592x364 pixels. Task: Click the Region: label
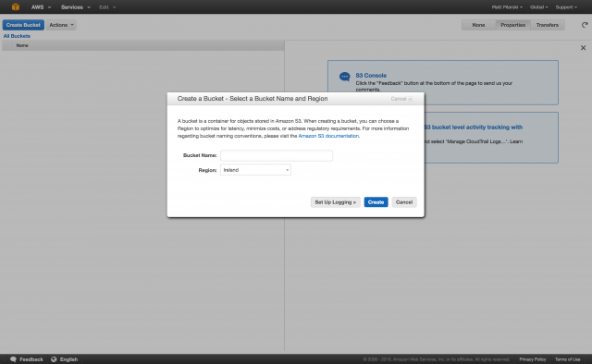[x=207, y=170]
